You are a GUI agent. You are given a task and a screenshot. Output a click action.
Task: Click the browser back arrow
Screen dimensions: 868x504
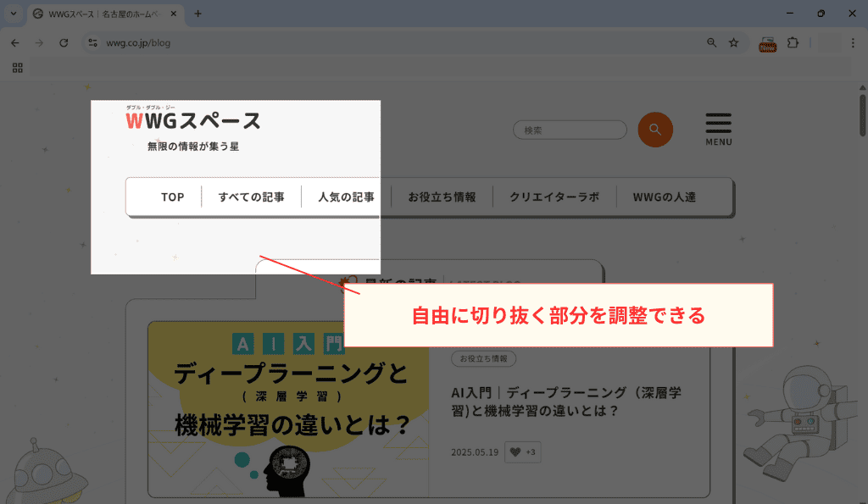pos(14,42)
